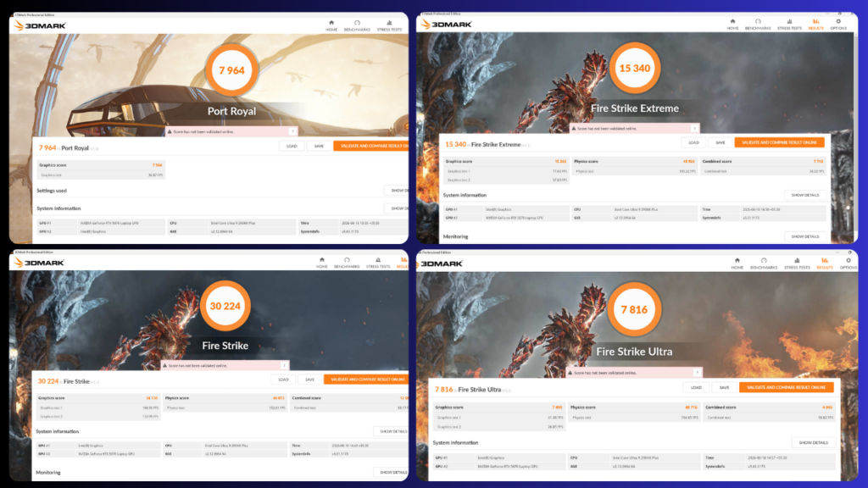Screen dimensions: 868x488
Task: Show Monitoring details in 30 224 Fire Strike window
Action: (x=392, y=473)
